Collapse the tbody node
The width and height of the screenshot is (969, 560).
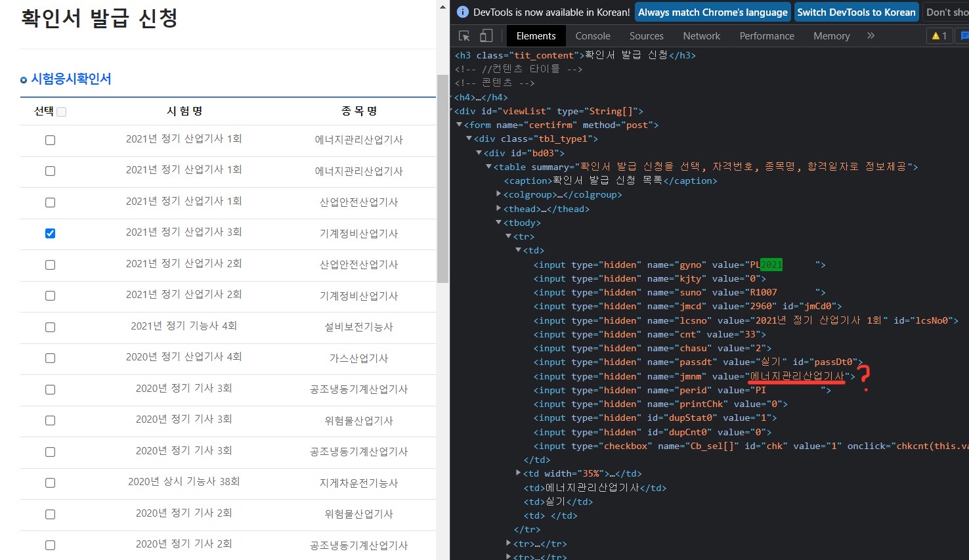pyautogui.click(x=498, y=223)
